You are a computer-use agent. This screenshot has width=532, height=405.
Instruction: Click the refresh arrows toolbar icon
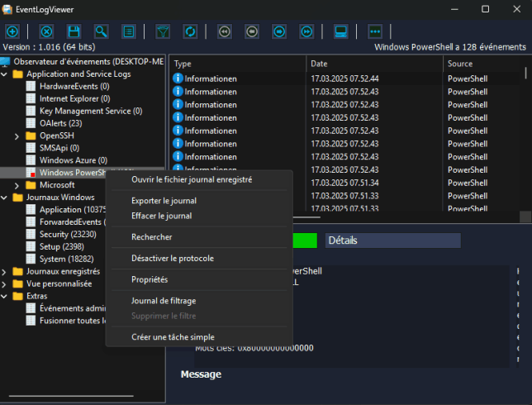[x=190, y=31]
